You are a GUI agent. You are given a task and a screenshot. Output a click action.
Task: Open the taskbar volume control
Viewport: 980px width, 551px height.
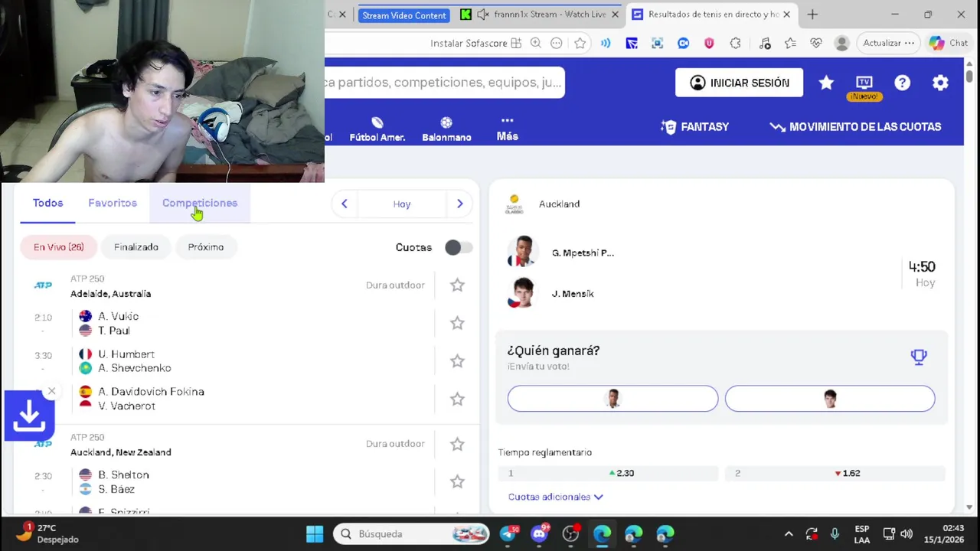[906, 533]
